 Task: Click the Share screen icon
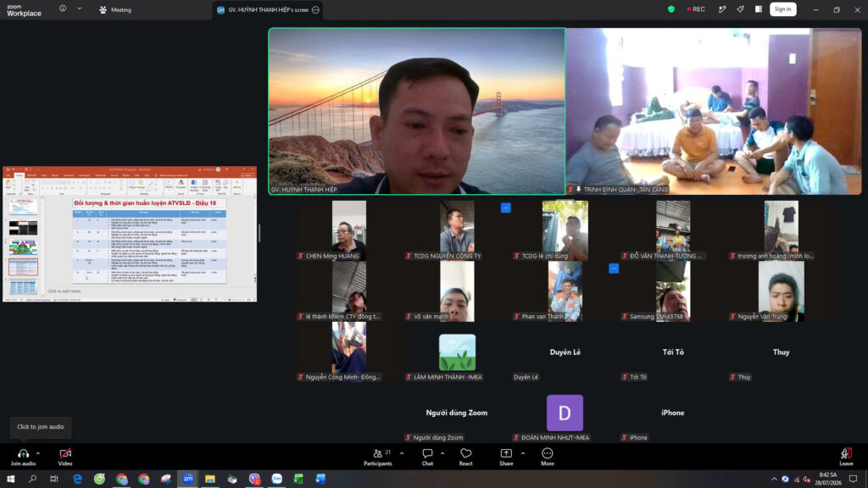point(506,457)
